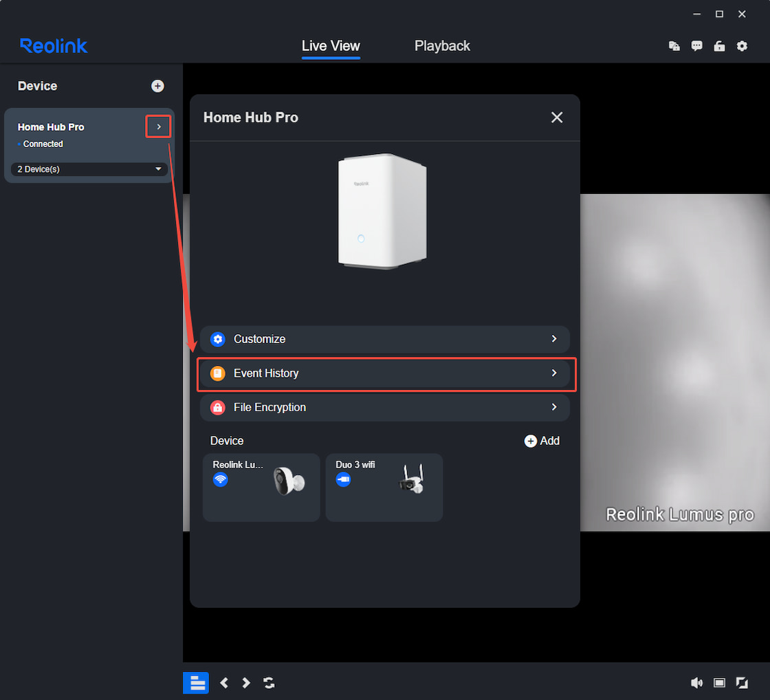
Task: Expand Home Hub Pro details arrow
Action: coord(158,127)
